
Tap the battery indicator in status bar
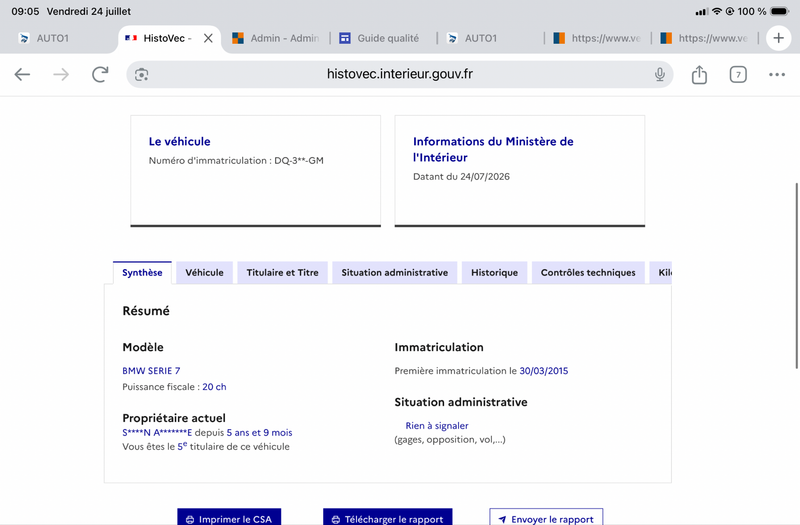pos(780,11)
